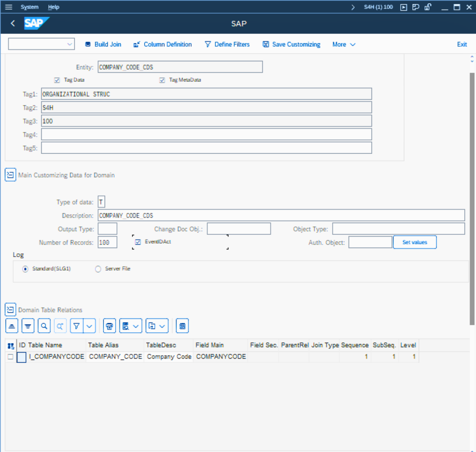Click the Find magnifier icon in table toolbar
Viewport: 476px width, 452px height.
pyautogui.click(x=44, y=326)
